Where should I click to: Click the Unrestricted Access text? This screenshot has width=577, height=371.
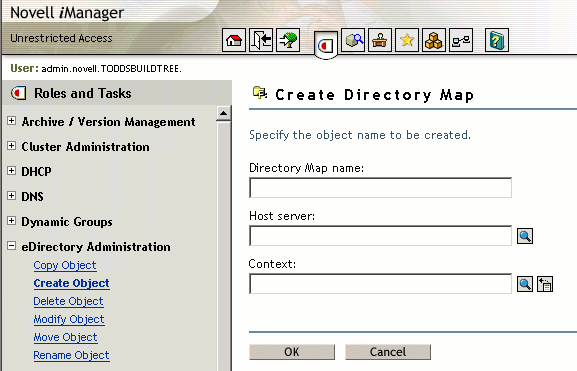pos(61,38)
